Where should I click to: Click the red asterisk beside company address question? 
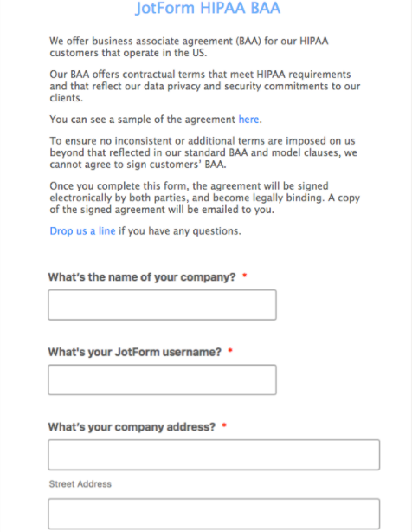(224, 425)
